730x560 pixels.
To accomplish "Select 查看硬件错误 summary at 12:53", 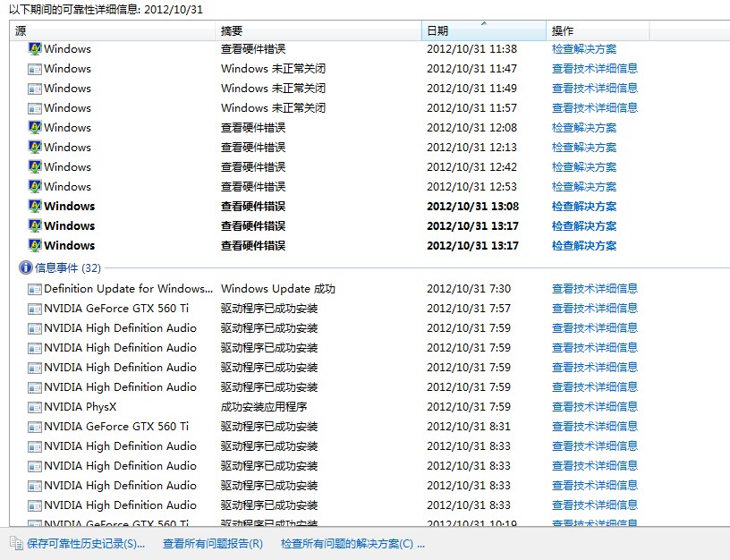I will click(x=253, y=186).
